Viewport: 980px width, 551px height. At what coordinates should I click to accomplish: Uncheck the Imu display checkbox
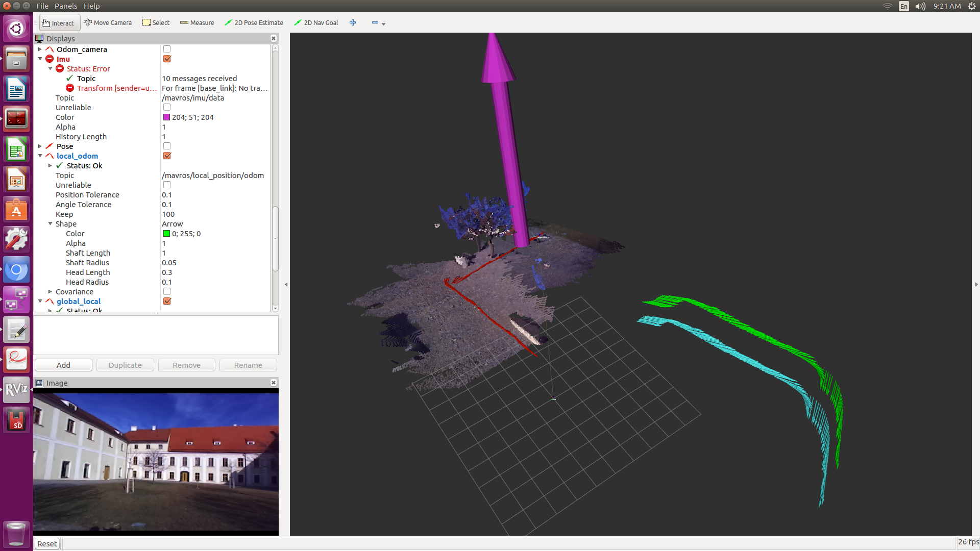coord(167,59)
